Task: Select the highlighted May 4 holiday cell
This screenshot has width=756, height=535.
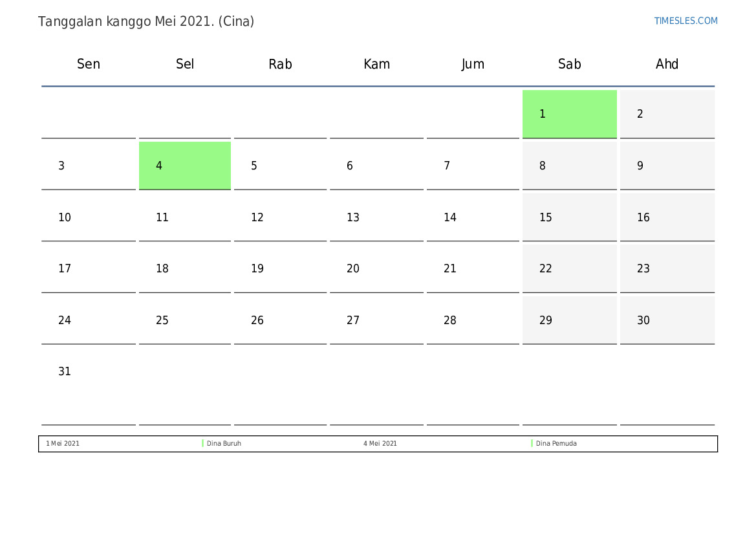Action: (185, 166)
